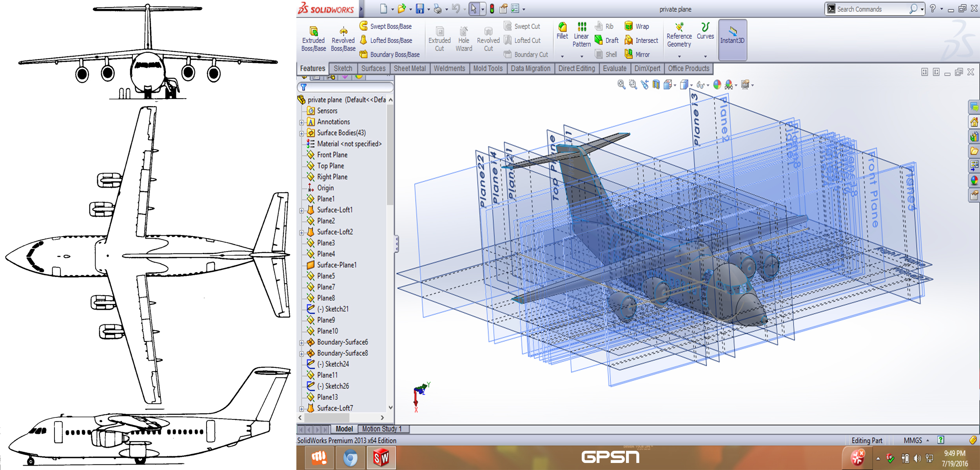The height and width of the screenshot is (470, 980).
Task: Open Reference Geometry dropdown arrow
Action: (679, 56)
